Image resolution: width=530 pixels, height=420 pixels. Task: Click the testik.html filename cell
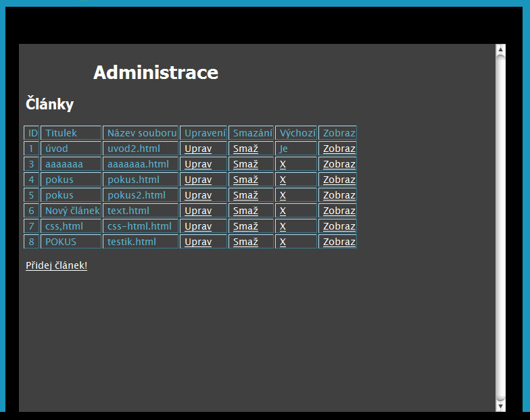point(141,242)
